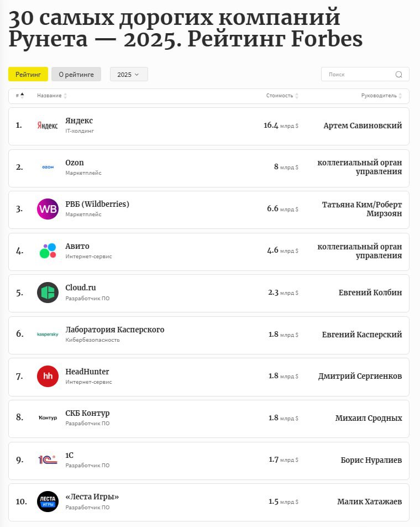Sort the table by Стоимость column
This screenshot has width=420, height=527.
282,96
